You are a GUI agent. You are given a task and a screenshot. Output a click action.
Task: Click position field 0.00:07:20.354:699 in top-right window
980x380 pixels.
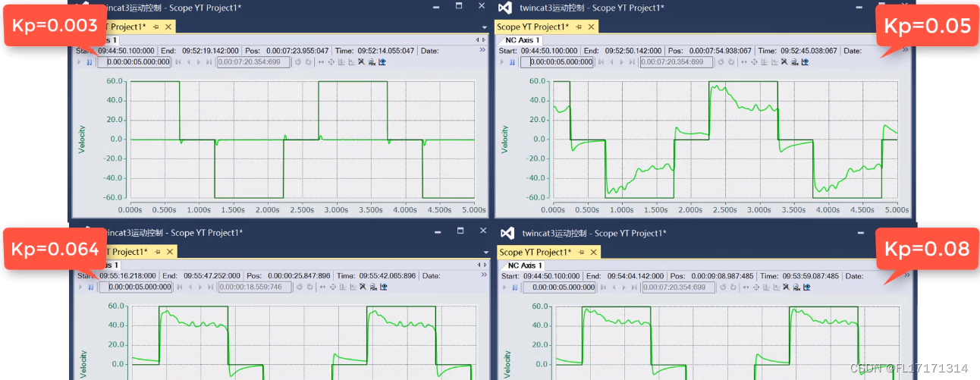click(677, 61)
